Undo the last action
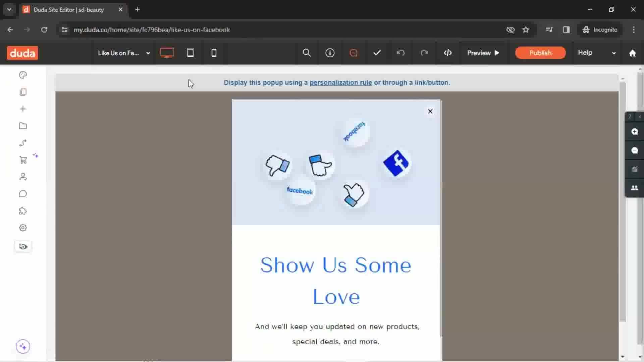Screen dimensions: 644x362 [400, 53]
